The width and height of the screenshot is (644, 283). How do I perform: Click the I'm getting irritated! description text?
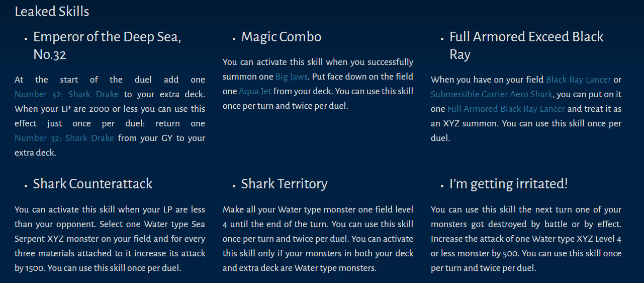(526, 239)
